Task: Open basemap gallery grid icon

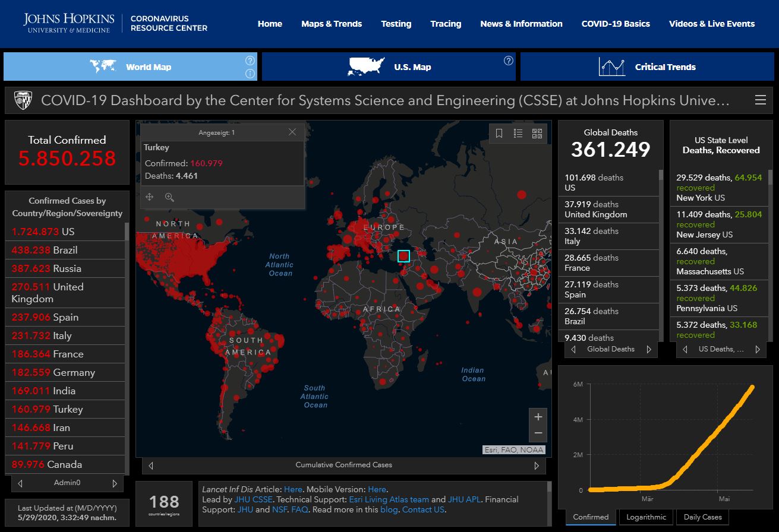Action: pyautogui.click(x=537, y=134)
